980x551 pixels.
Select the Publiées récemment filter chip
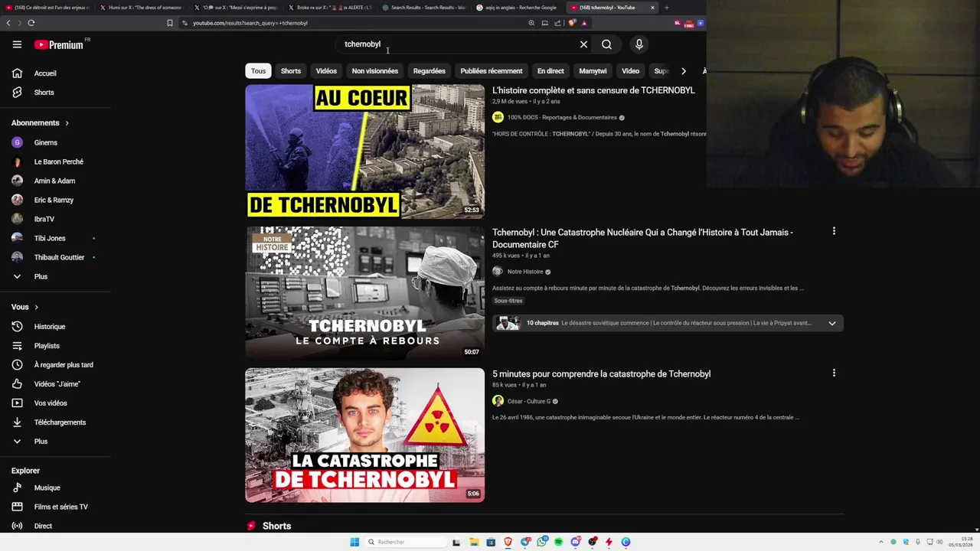coord(492,71)
